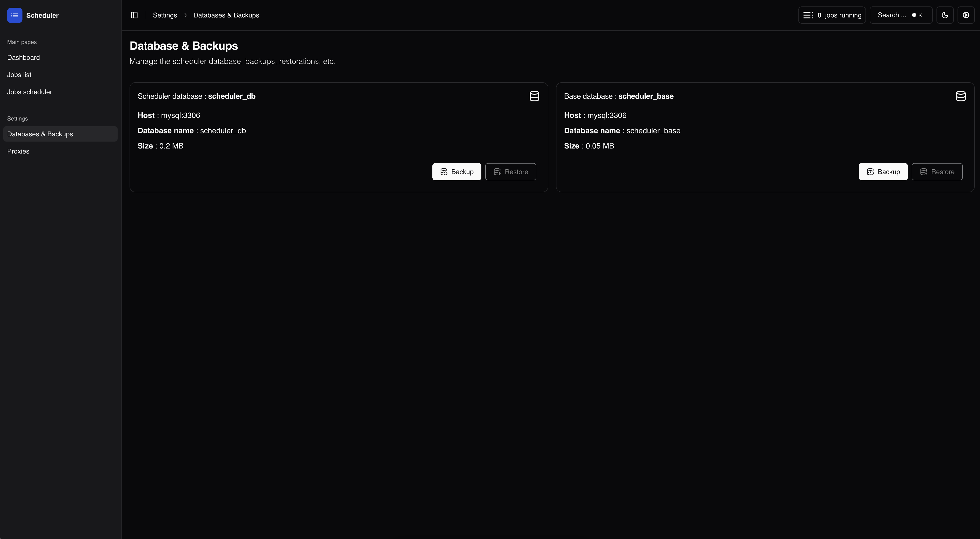The height and width of the screenshot is (539, 980).
Task: Backup the scheduler_base database
Action: coord(883,172)
